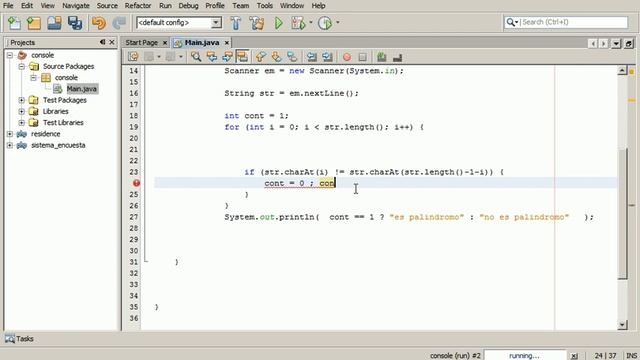Expand the Libraries node

point(22,111)
